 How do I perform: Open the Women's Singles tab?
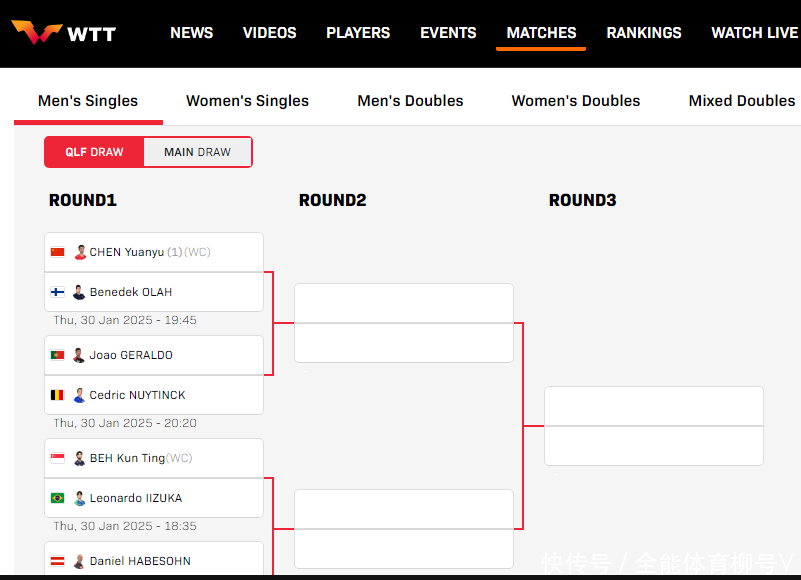coord(247,101)
